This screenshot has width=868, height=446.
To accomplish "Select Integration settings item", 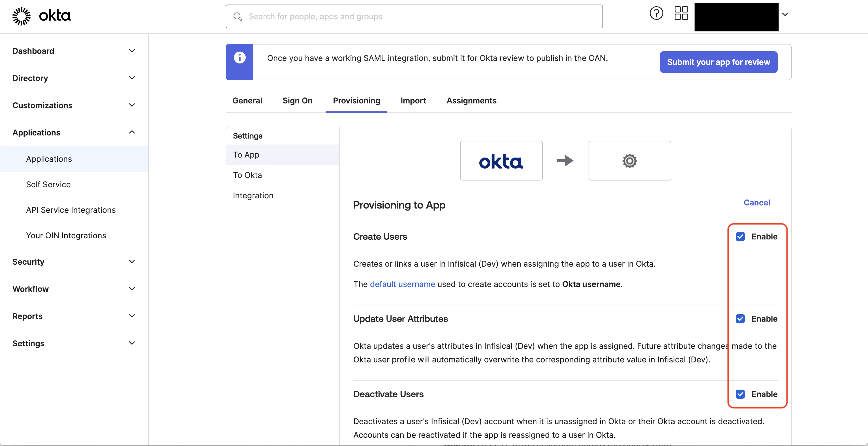I will (282, 196).
